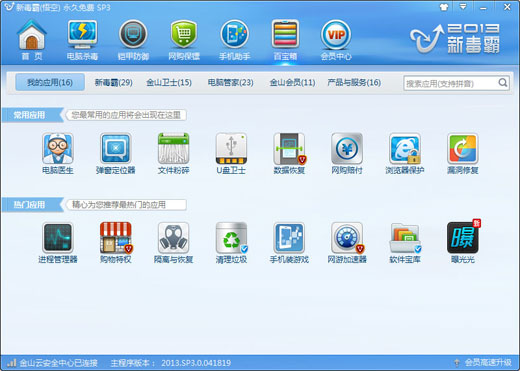The width and height of the screenshot is (520, 371).
Task: Open 百宝箱 toolbox icon
Action: (x=285, y=40)
